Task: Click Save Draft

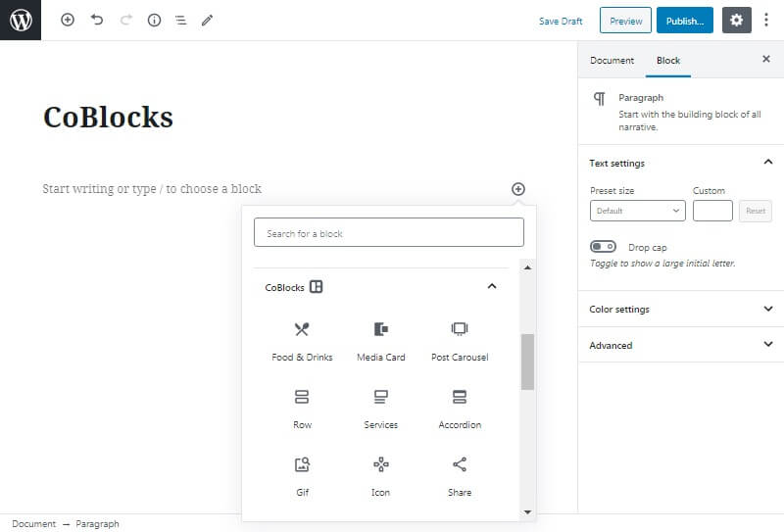Action: (561, 21)
